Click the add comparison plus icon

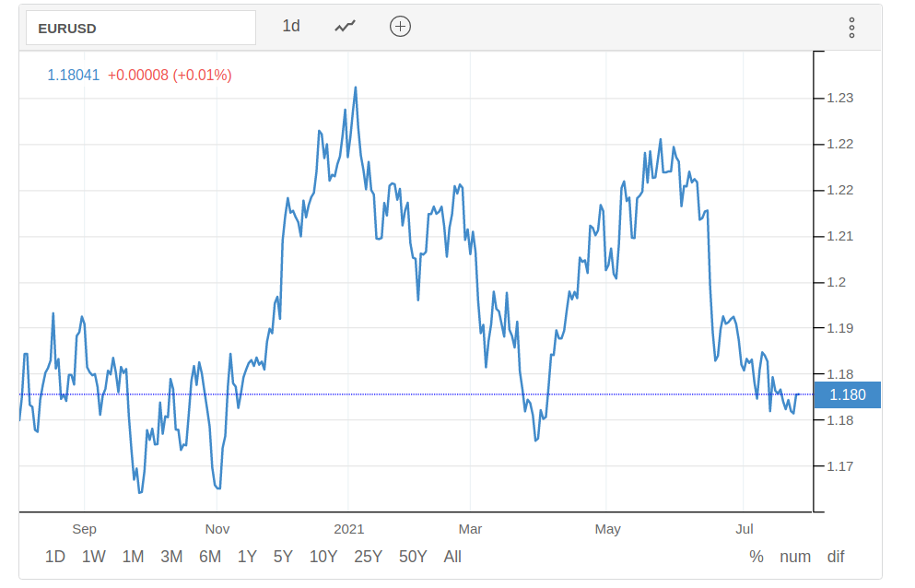tap(400, 27)
